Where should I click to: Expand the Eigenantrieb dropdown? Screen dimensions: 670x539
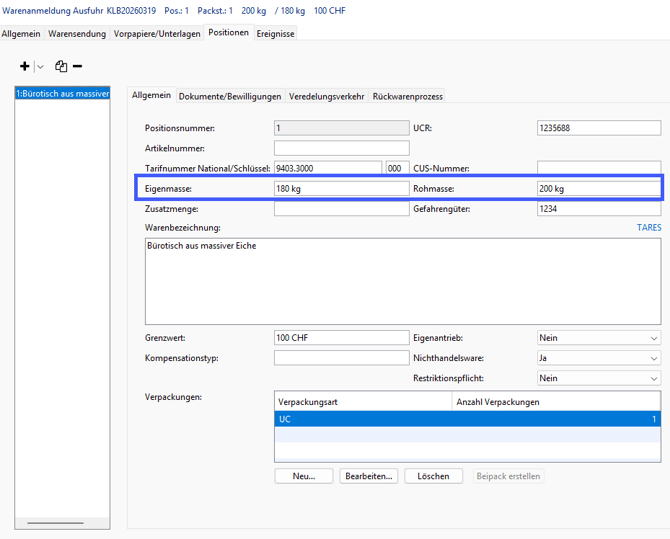[x=654, y=339]
